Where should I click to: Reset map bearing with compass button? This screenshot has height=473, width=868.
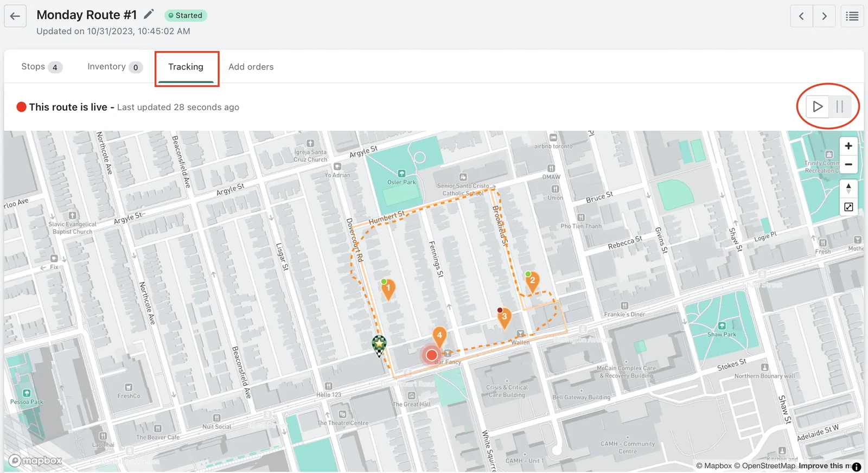point(848,189)
